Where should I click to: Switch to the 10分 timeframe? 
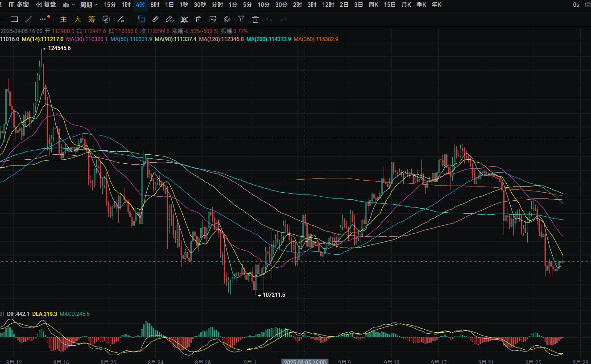[264, 5]
